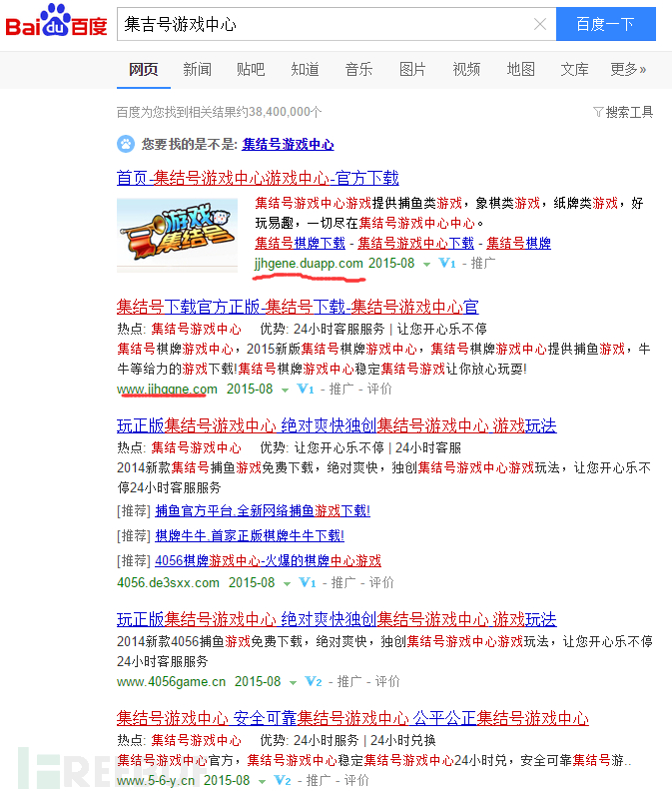Follow the suggested correction 集结号游戏中心
672x796 pixels.
click(288, 144)
